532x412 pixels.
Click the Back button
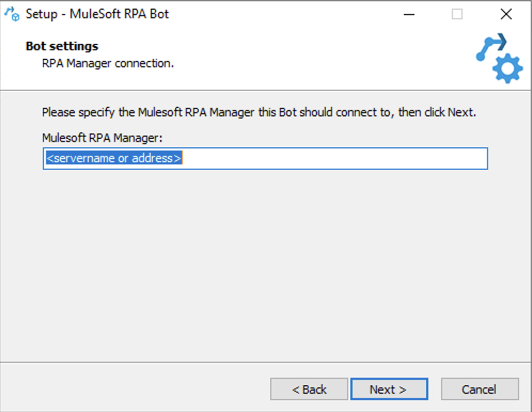[309, 389]
